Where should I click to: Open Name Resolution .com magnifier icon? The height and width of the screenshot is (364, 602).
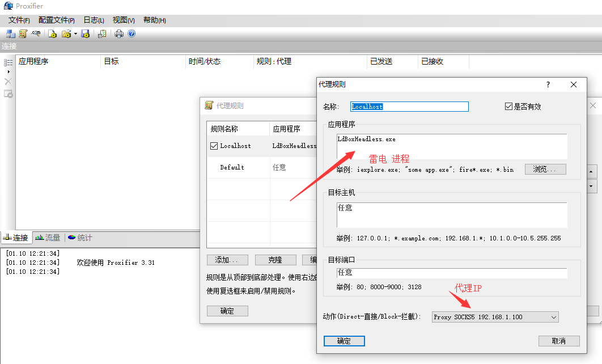pos(36,34)
